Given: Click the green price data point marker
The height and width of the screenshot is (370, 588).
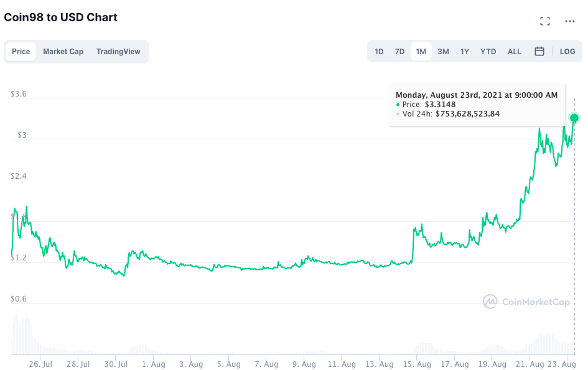Looking at the screenshot, I should click(574, 118).
